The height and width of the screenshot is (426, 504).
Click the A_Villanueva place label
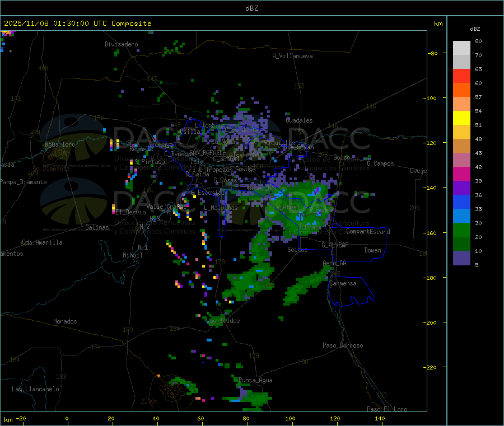(292, 56)
